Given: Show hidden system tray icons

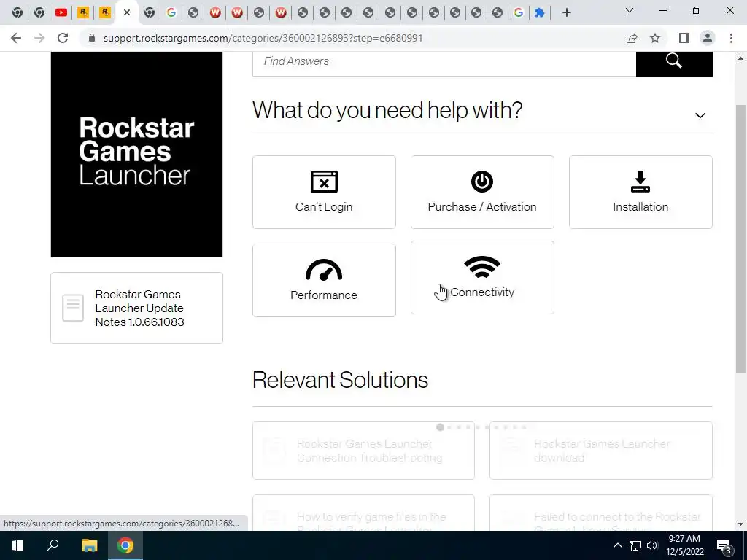Looking at the screenshot, I should [x=617, y=545].
